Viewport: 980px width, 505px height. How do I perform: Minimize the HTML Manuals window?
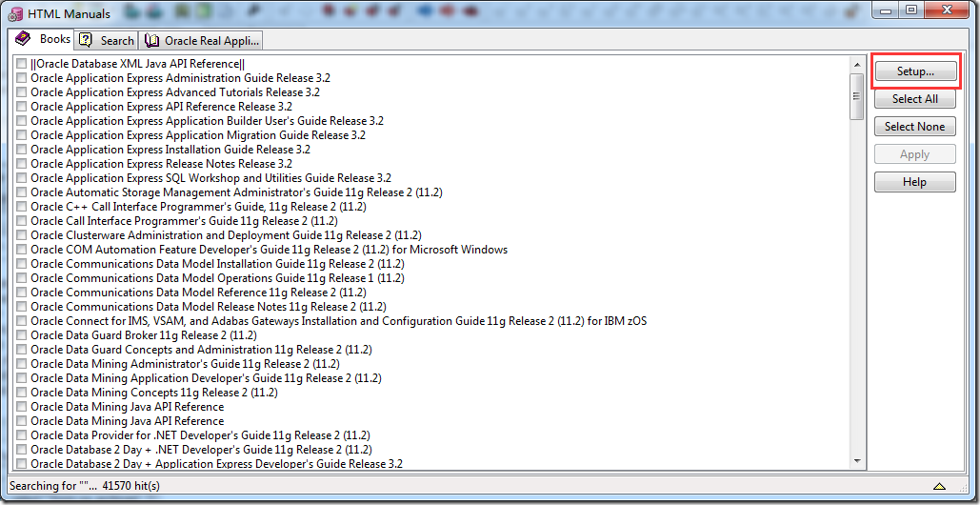click(887, 10)
